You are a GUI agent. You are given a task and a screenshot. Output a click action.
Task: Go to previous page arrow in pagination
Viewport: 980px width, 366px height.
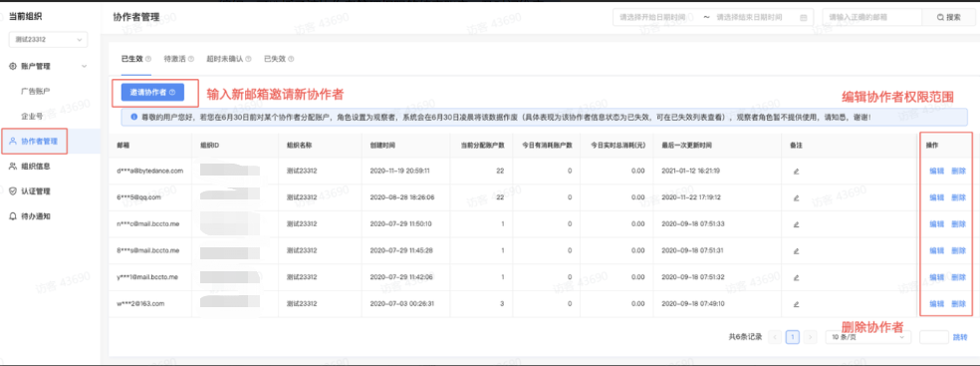coord(776,337)
